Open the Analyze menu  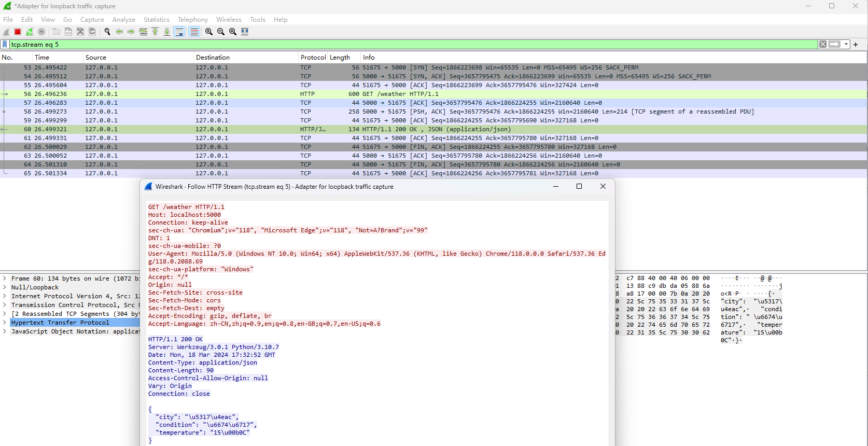point(124,20)
